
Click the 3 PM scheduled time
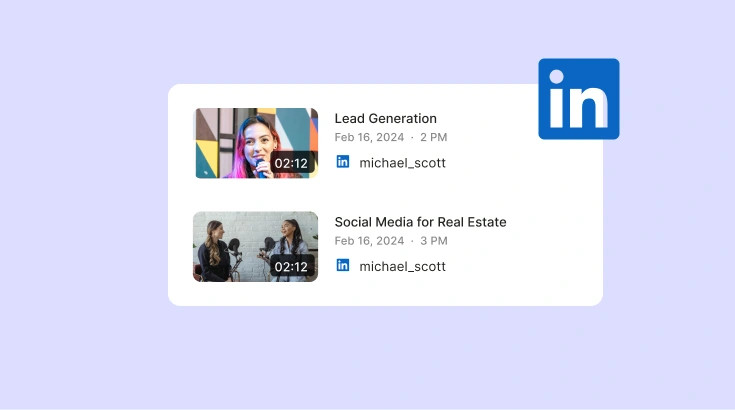(434, 241)
